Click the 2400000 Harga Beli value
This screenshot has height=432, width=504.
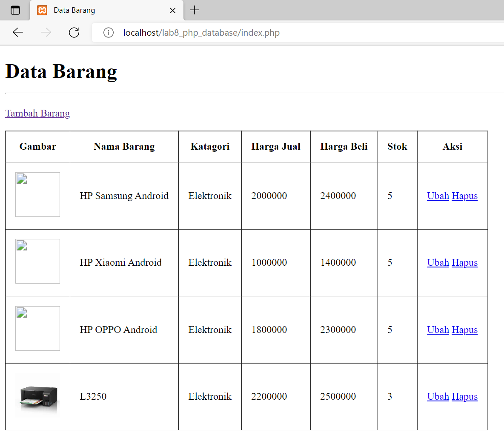tap(338, 196)
